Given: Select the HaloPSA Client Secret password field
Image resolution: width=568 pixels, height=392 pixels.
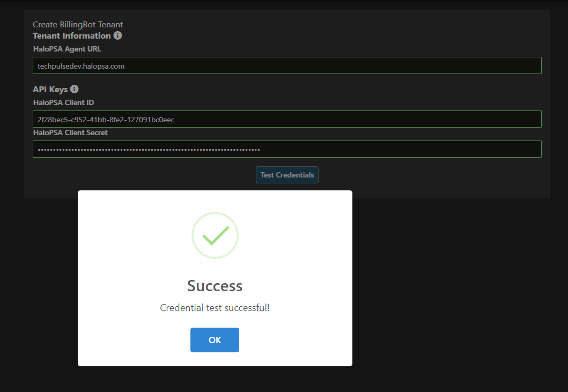Looking at the screenshot, I should coord(287,149).
